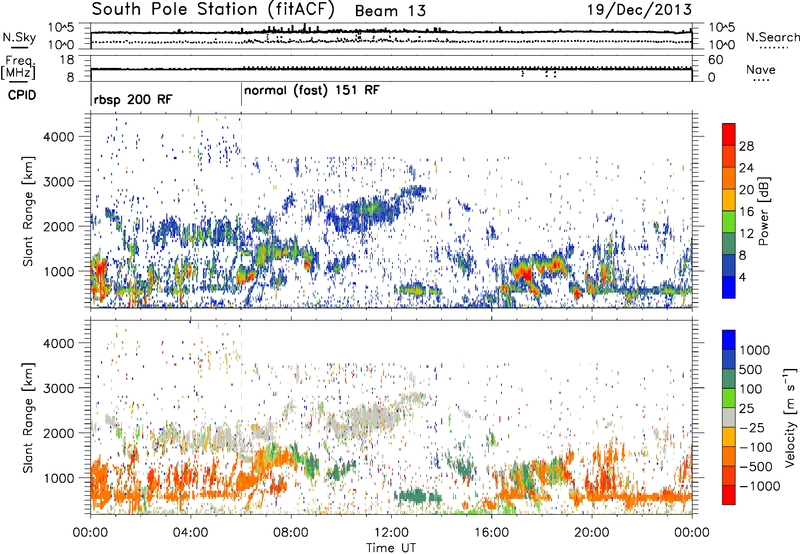Click the 'Time UT' axis title

(391, 548)
